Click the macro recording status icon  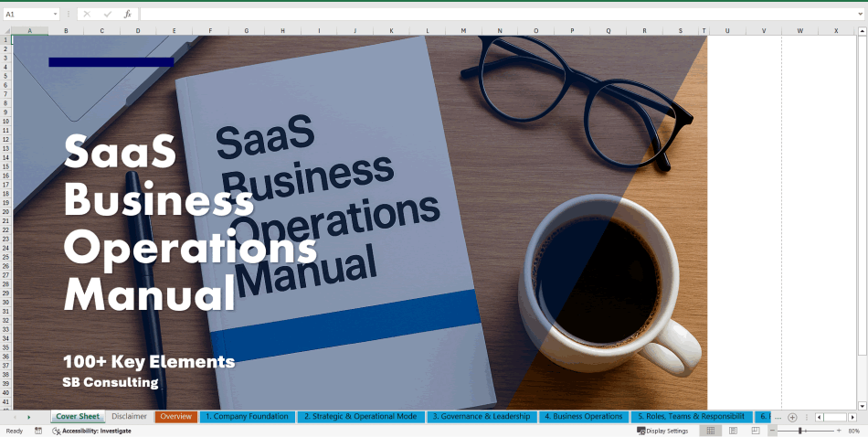pyautogui.click(x=38, y=431)
